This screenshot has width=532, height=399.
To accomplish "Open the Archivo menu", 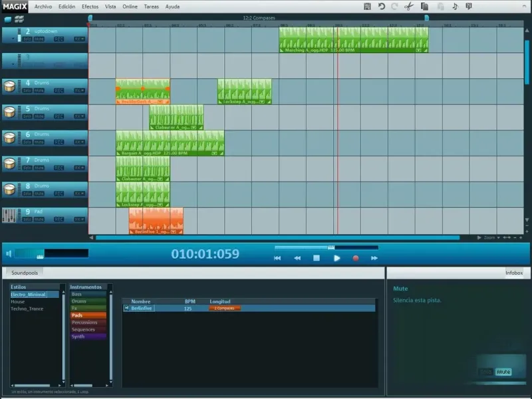I will point(43,7).
